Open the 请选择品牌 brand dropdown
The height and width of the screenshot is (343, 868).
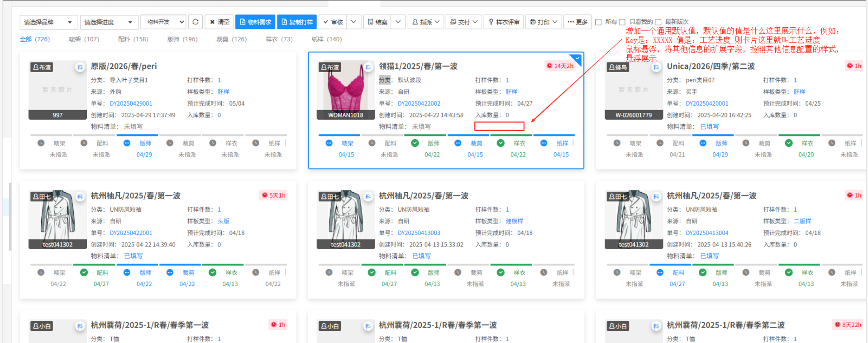tap(48, 22)
